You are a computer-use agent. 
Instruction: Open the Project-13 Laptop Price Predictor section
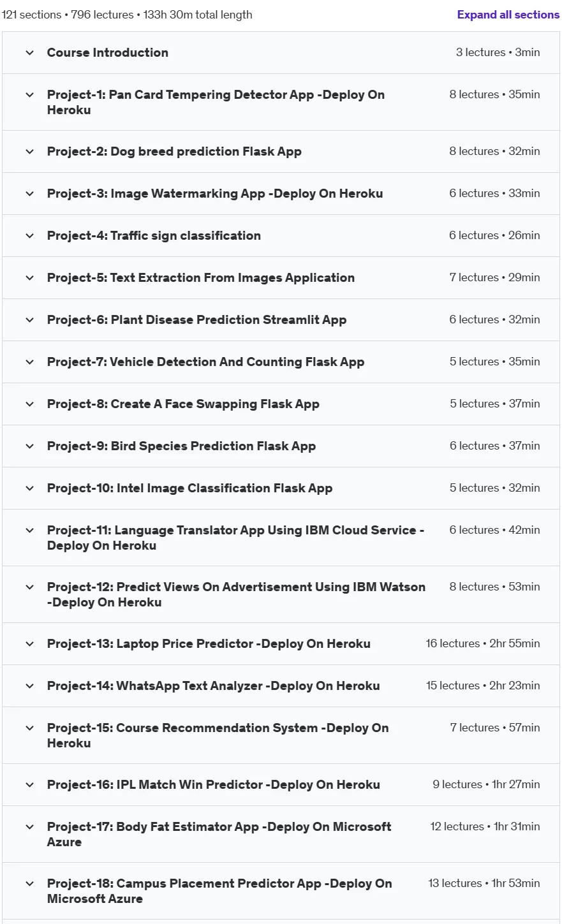[x=281, y=644]
